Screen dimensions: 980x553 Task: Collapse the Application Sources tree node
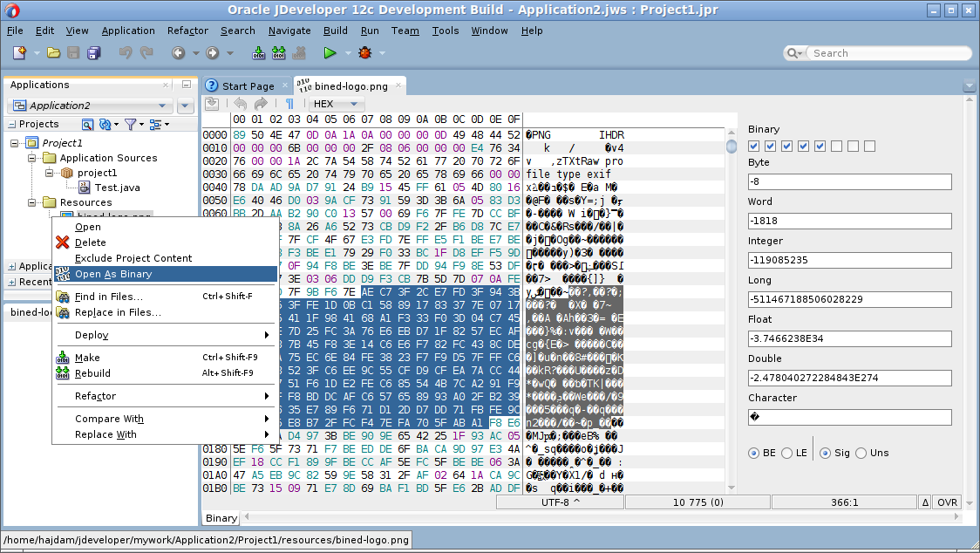32,158
